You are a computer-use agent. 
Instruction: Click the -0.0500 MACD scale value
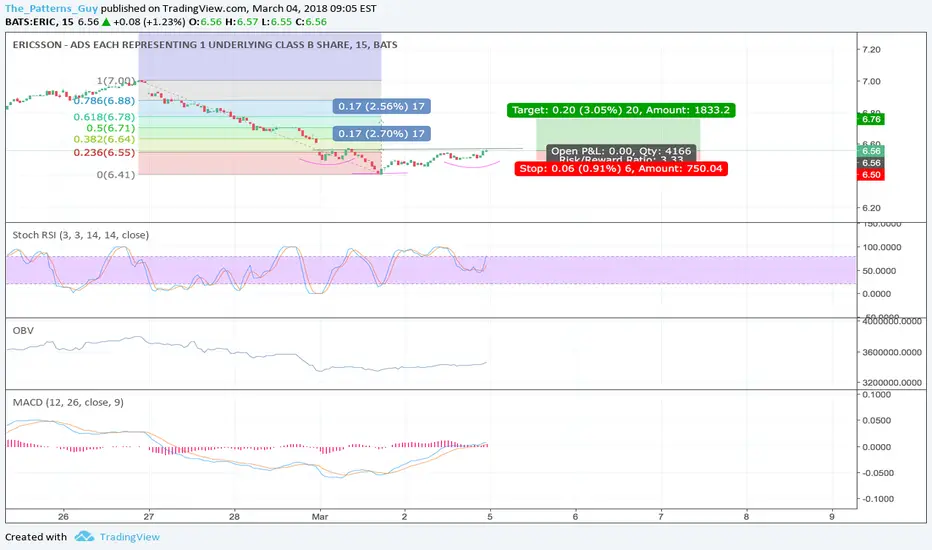pos(877,473)
